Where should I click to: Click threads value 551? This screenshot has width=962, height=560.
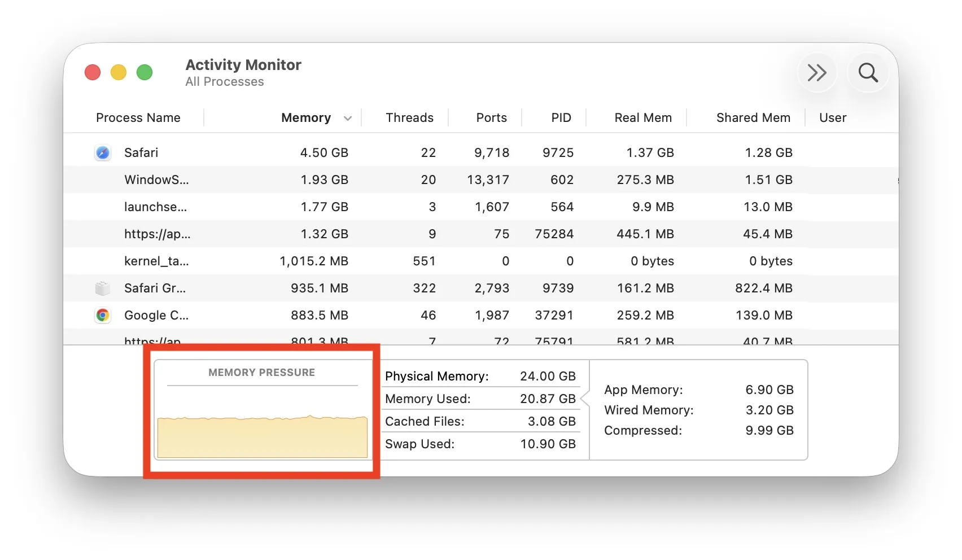tap(425, 261)
